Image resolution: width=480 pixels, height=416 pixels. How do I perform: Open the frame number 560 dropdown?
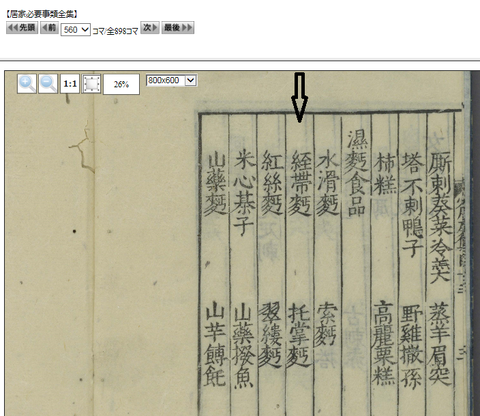[75, 30]
